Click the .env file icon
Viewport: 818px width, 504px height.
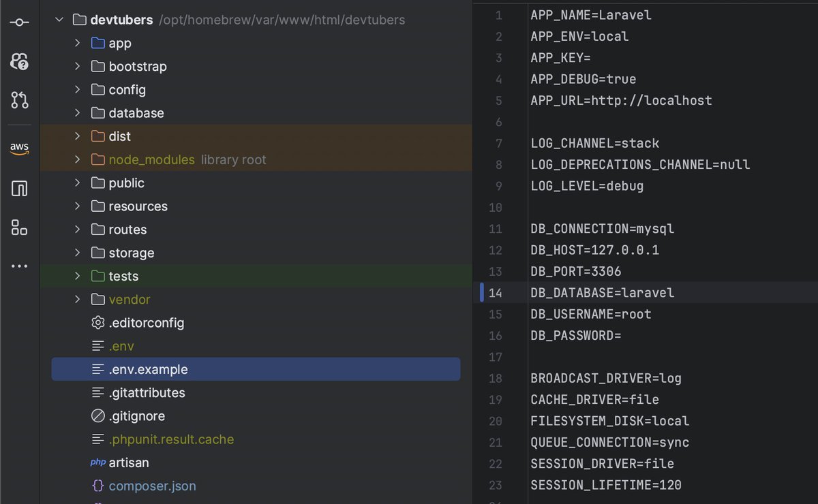click(x=98, y=346)
